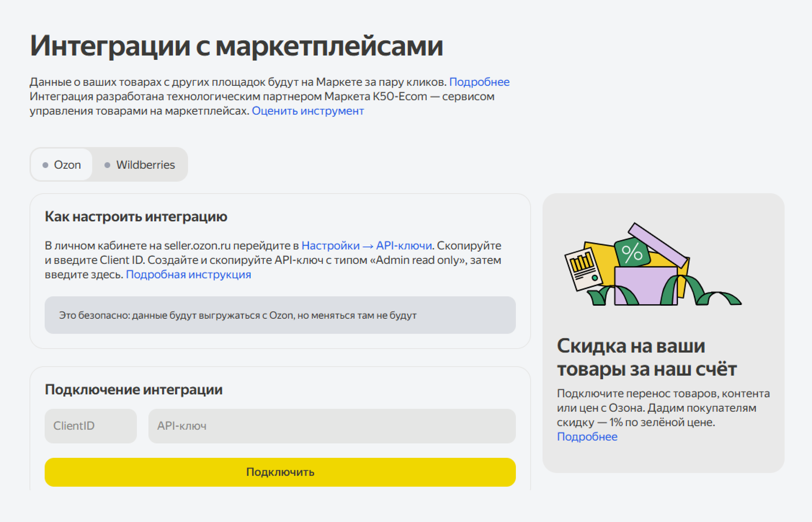Click the green percent tag in the illustration
The width and height of the screenshot is (812, 522).
[632, 253]
